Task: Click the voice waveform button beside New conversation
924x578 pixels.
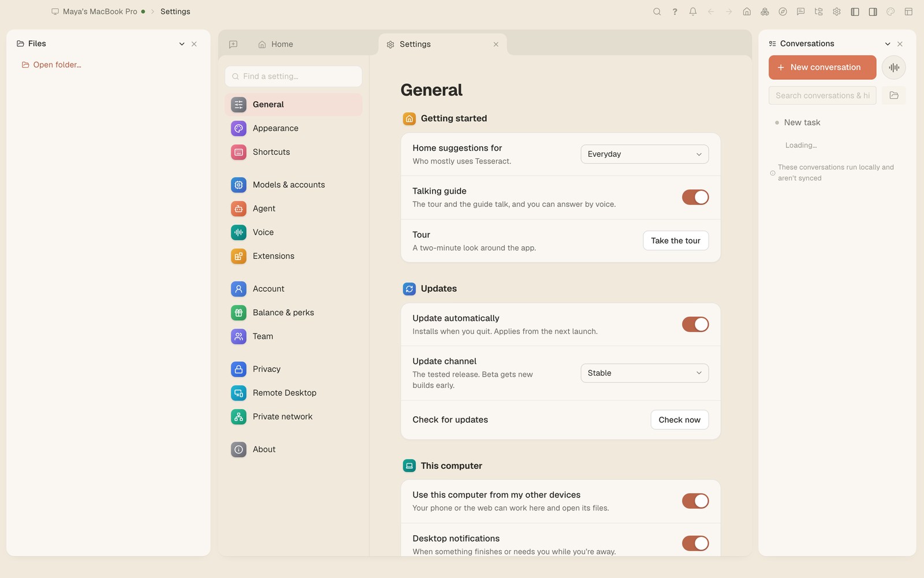Action: 894,68
